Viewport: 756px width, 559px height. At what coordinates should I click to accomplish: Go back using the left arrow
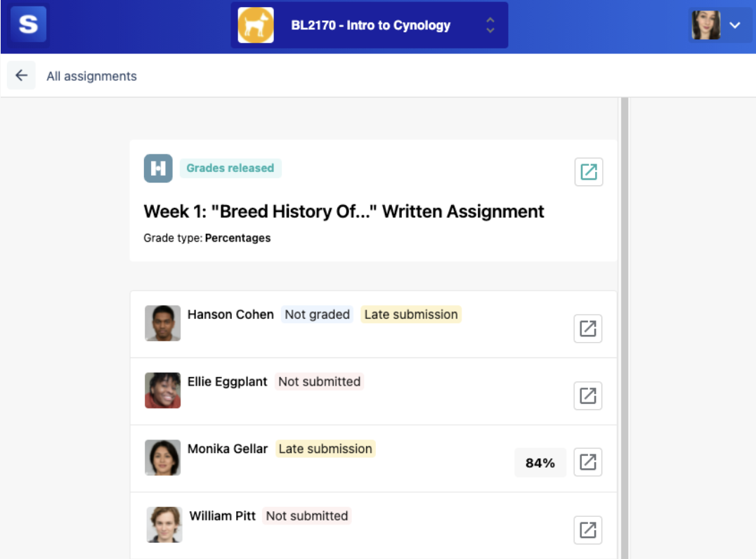coord(21,76)
